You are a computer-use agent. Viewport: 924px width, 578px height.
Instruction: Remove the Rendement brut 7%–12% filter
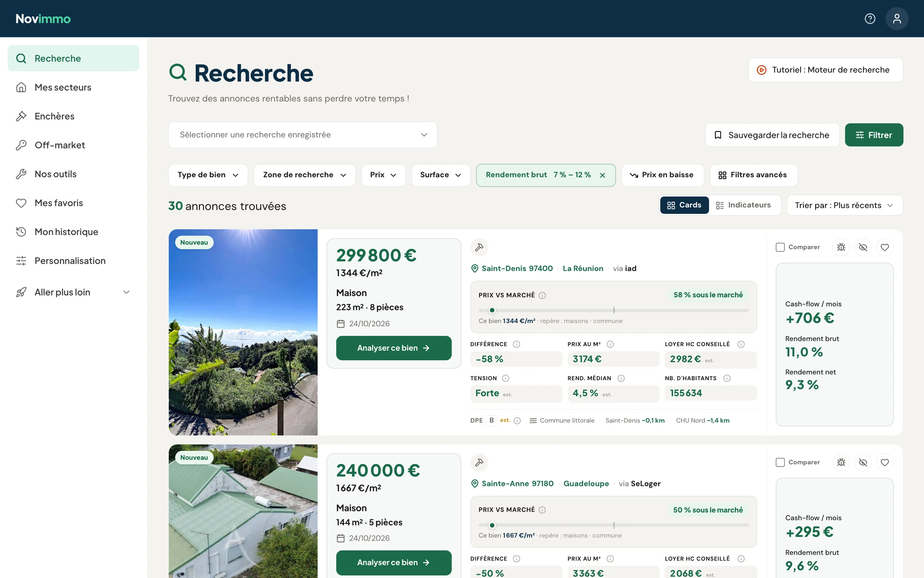click(x=603, y=175)
